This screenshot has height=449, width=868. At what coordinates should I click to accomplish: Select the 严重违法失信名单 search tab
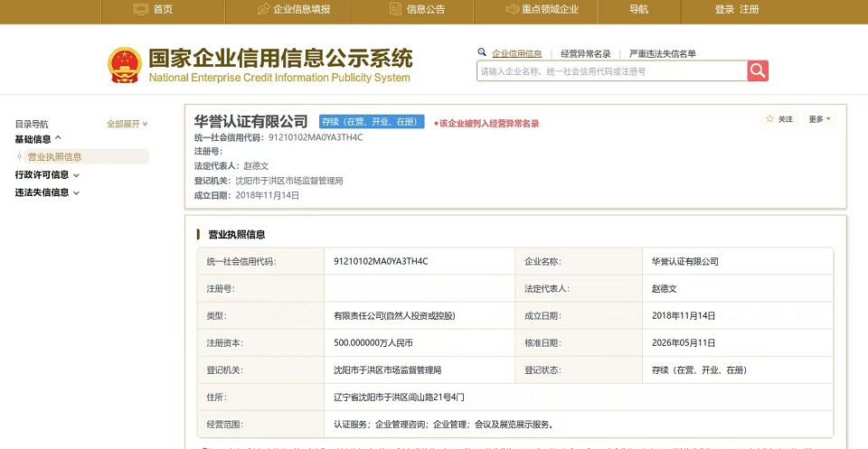663,53
